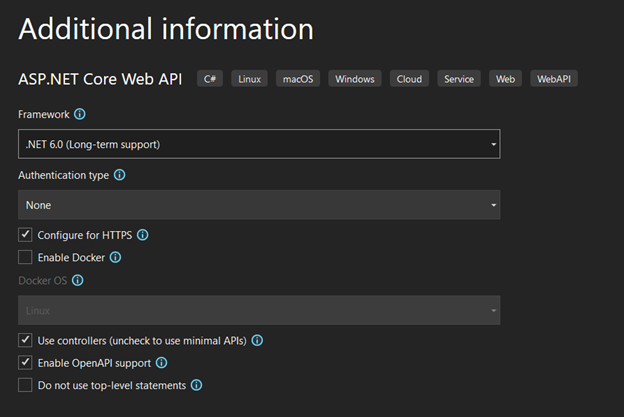Click the Authentication type label
Viewport: 624px width, 417px height.
tap(64, 175)
